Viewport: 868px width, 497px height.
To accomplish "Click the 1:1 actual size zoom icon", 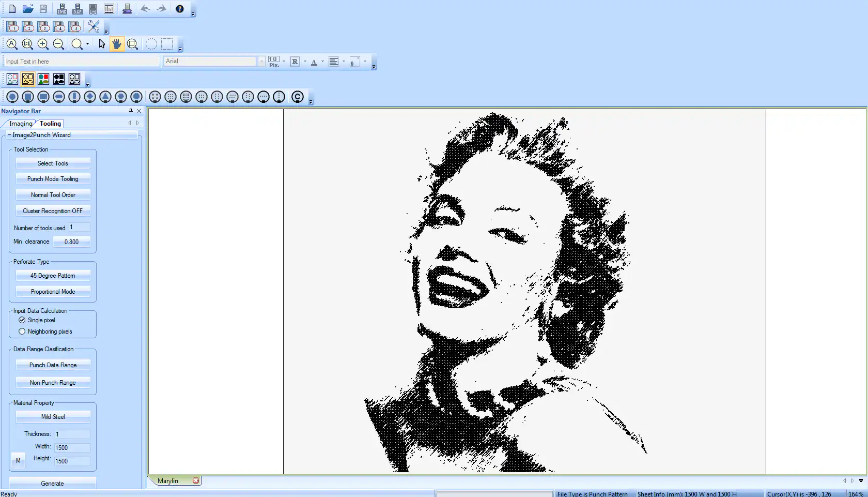I will (27, 44).
